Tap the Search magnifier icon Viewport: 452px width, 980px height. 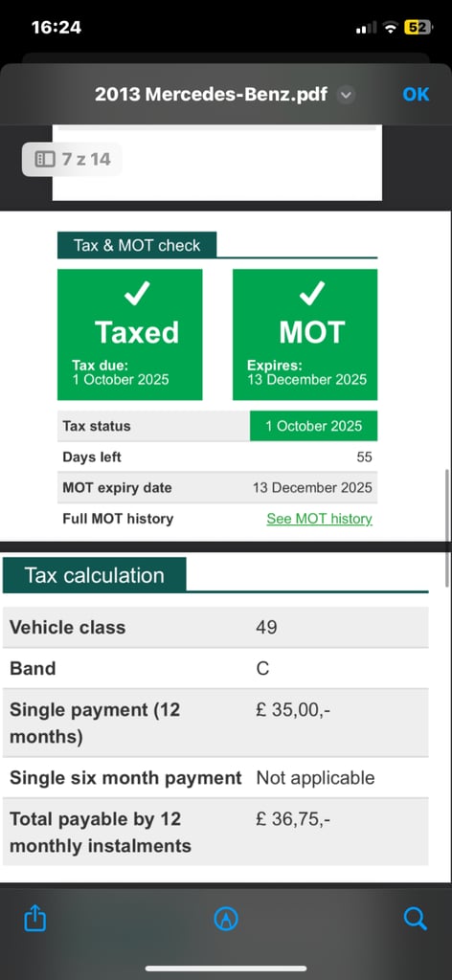tap(415, 919)
